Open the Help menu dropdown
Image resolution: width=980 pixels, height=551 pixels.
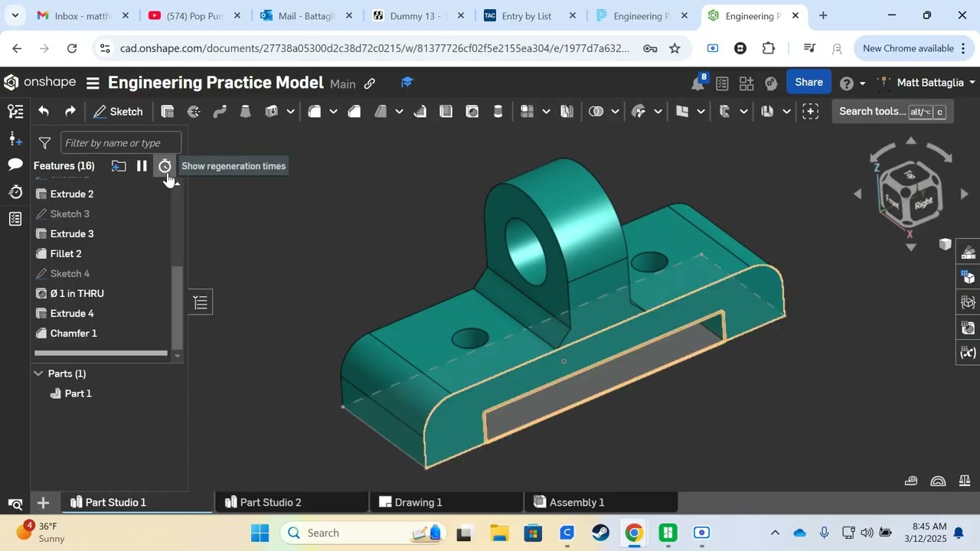coord(852,83)
